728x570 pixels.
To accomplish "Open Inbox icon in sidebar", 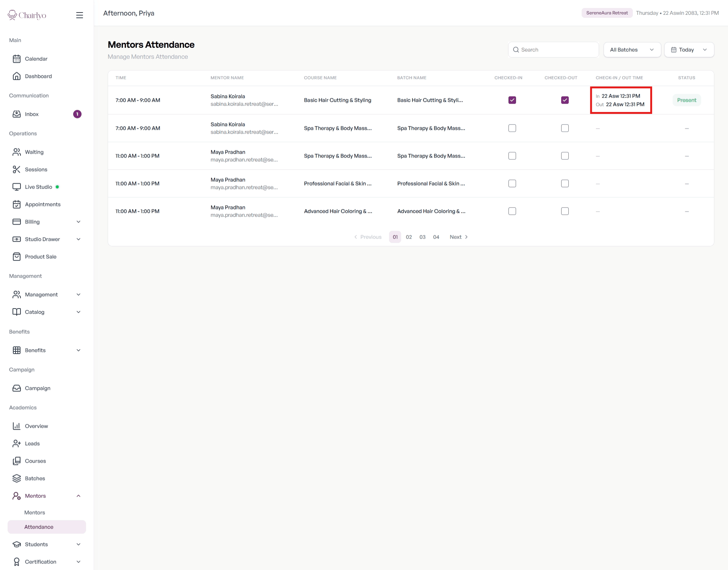I will coord(17,114).
